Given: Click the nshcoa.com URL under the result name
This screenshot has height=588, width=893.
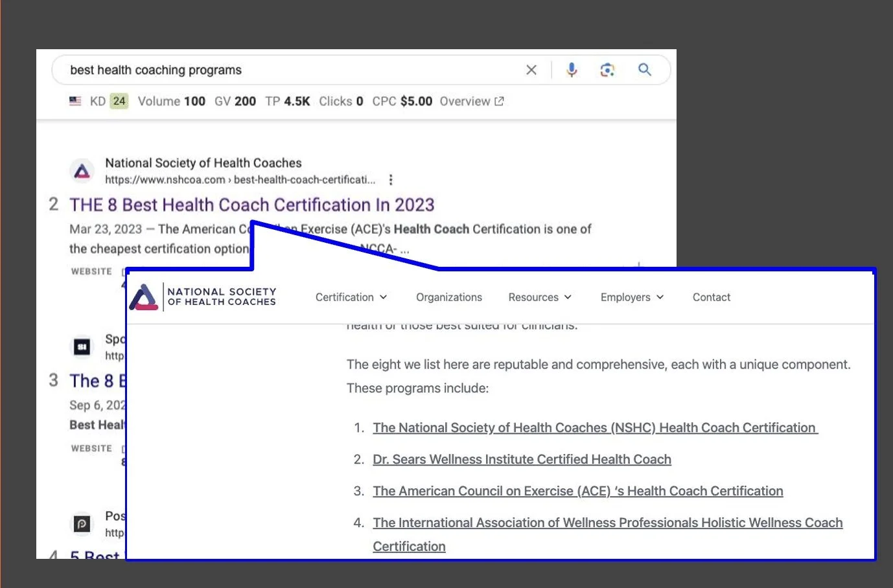Looking at the screenshot, I should click(x=240, y=179).
